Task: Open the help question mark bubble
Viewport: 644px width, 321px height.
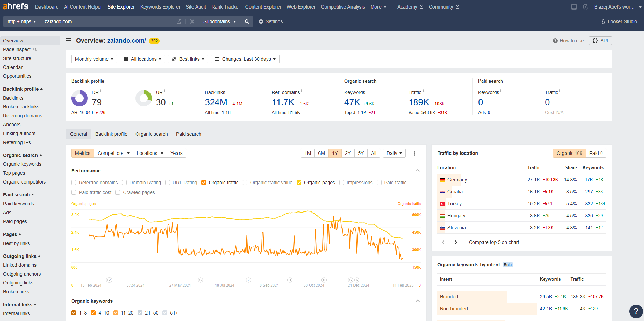Action: pyautogui.click(x=636, y=311)
